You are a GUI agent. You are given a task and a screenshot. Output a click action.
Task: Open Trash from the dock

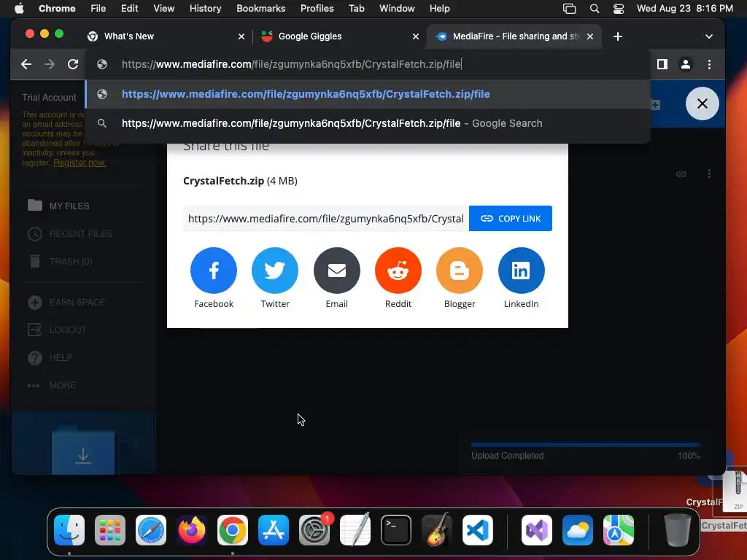[x=677, y=530]
